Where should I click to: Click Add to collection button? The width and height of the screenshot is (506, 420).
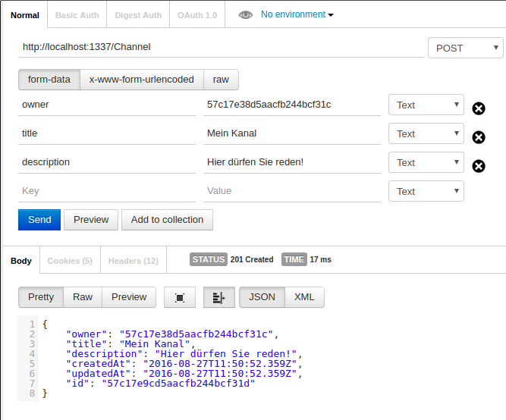pyautogui.click(x=167, y=220)
